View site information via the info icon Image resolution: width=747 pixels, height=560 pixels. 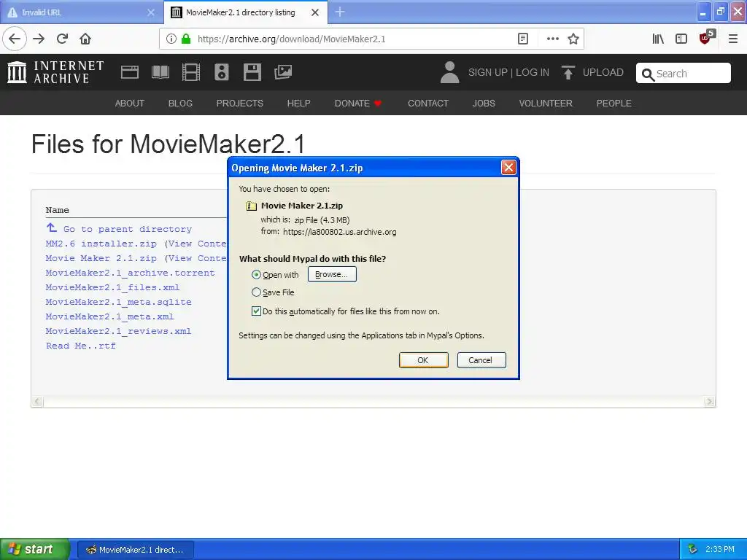coord(171,39)
